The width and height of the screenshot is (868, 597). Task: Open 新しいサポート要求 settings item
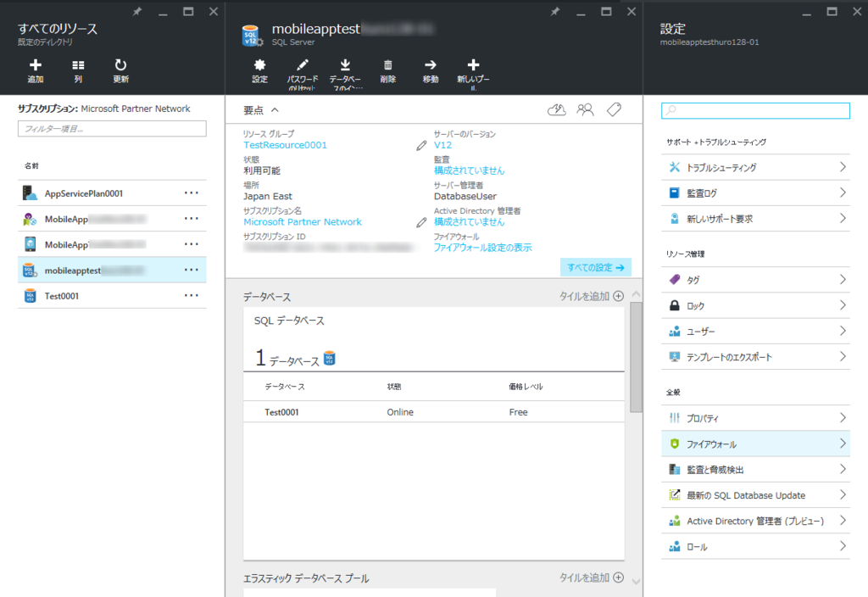tap(755, 219)
